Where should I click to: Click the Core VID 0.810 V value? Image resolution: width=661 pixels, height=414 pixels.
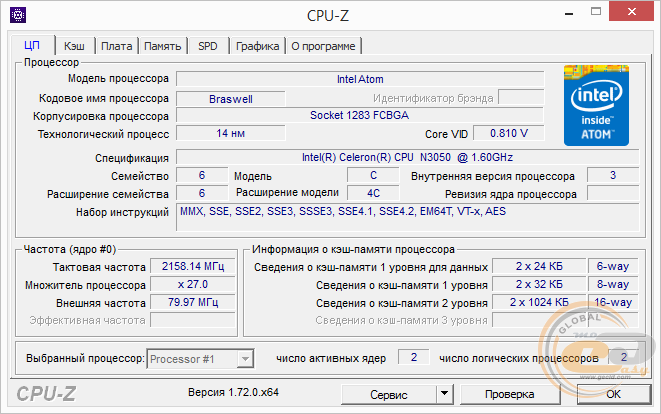click(x=509, y=133)
